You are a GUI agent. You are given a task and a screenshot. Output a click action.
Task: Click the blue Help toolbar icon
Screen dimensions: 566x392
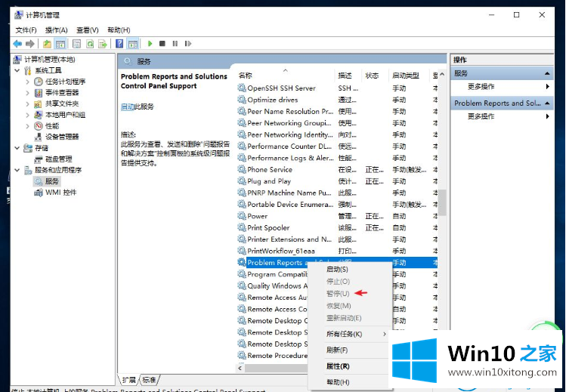pos(119,44)
